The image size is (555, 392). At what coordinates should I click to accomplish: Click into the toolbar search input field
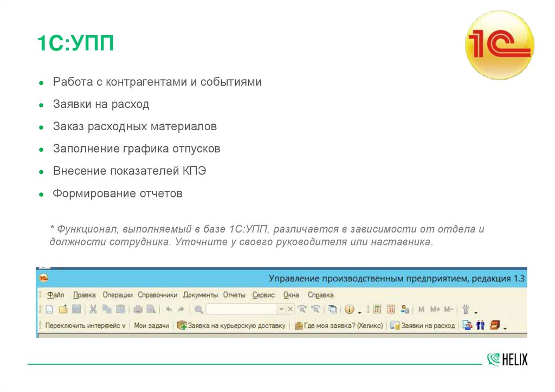click(242, 309)
